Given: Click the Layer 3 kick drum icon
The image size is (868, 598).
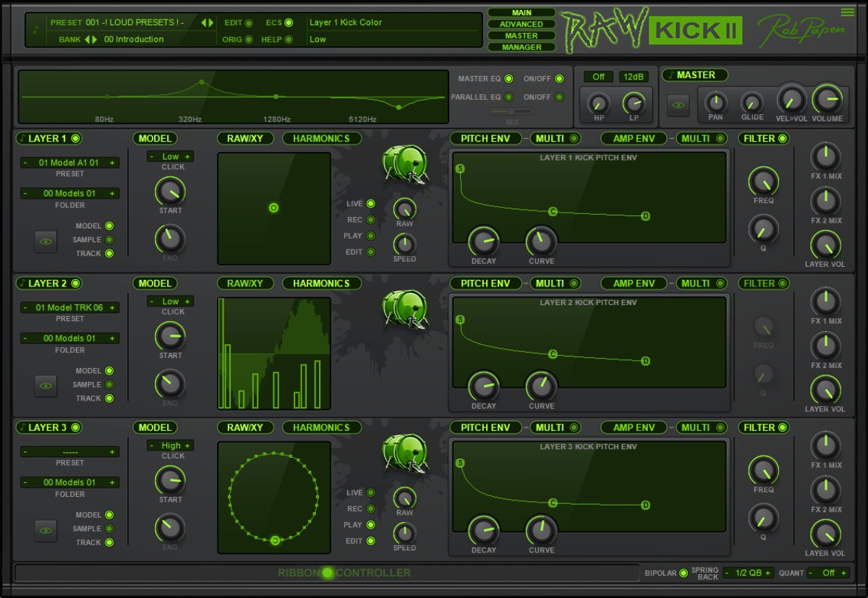Looking at the screenshot, I should pyautogui.click(x=406, y=453).
